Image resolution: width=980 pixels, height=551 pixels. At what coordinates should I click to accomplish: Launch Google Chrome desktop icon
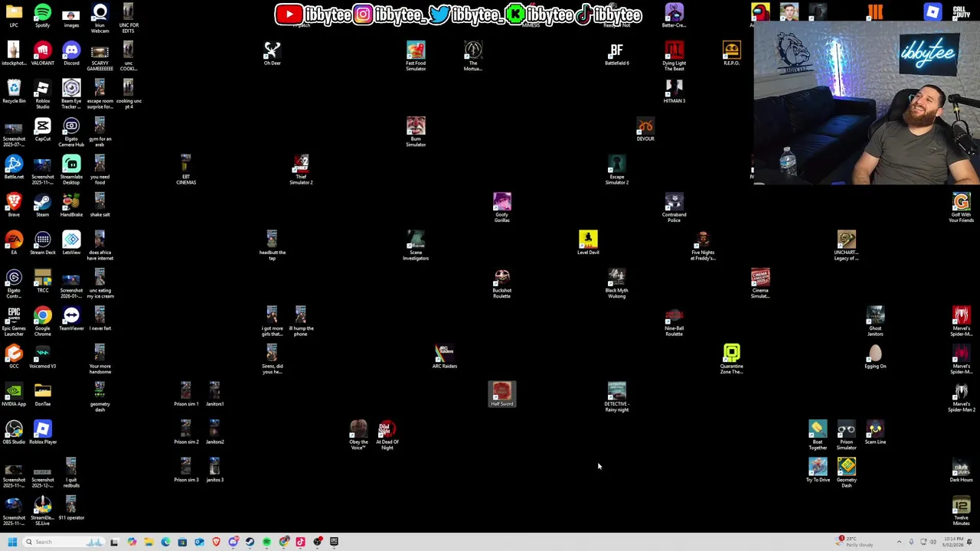(x=42, y=321)
